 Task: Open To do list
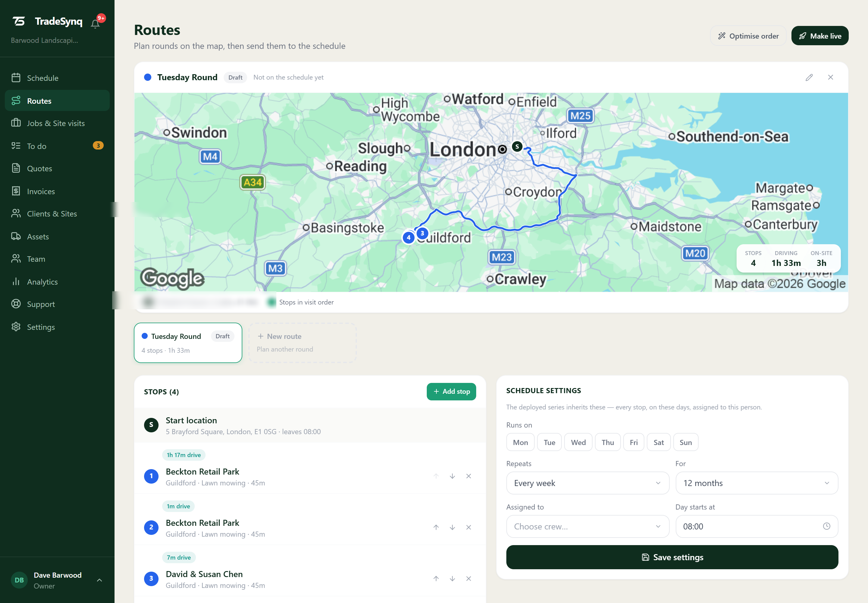pyautogui.click(x=57, y=146)
